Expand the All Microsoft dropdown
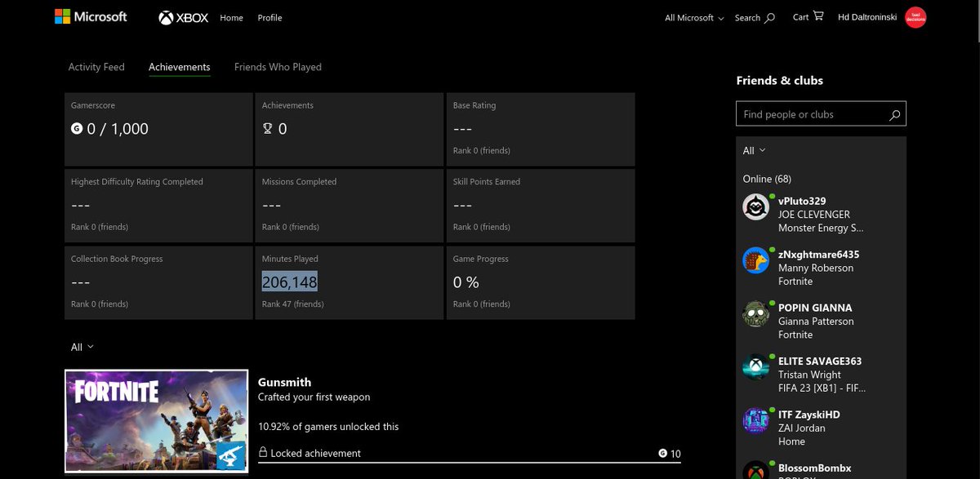 point(694,18)
